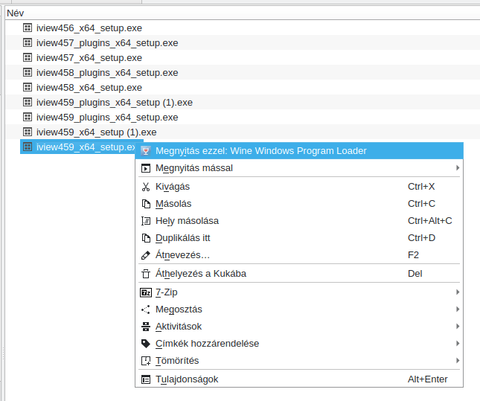This screenshot has width=480, height=401.
Task: Click the trash icon for Áthelyezés a Kukába
Action: (146, 274)
